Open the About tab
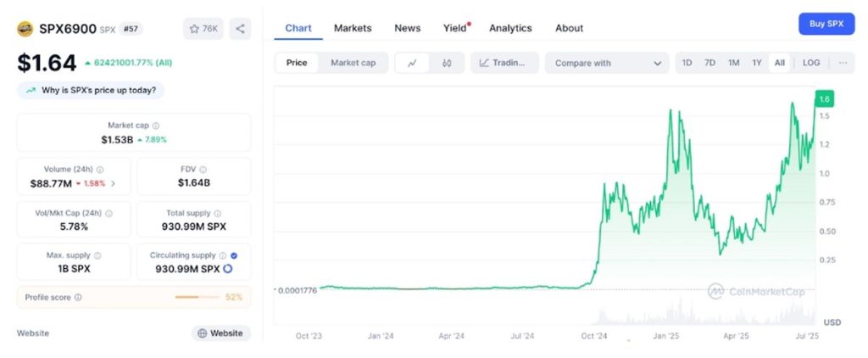The height and width of the screenshot is (358, 868). 569,28
